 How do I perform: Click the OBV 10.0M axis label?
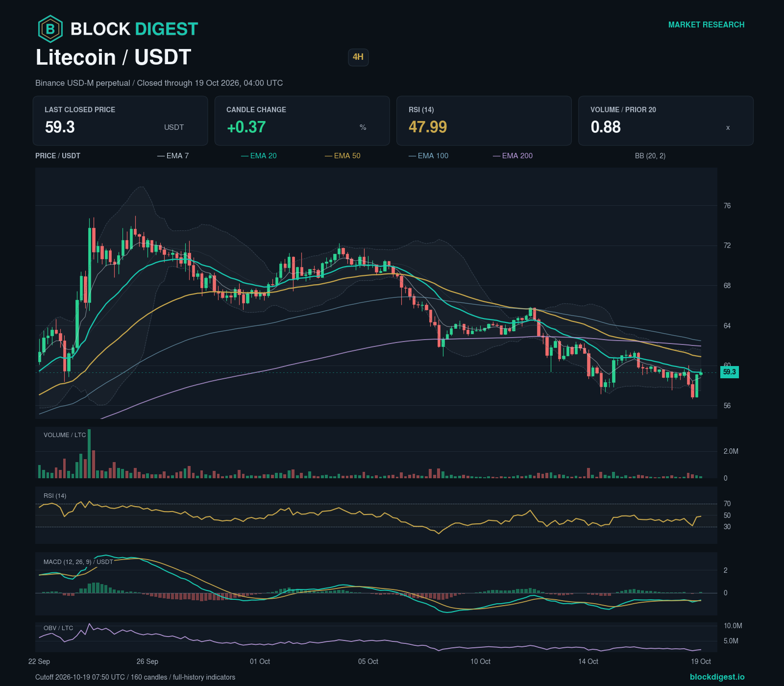click(x=733, y=626)
